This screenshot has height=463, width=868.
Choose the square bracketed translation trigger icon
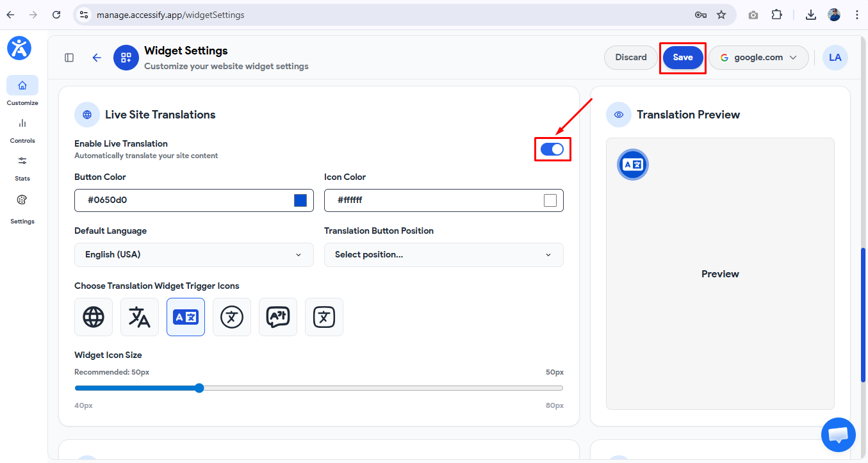[323, 316]
